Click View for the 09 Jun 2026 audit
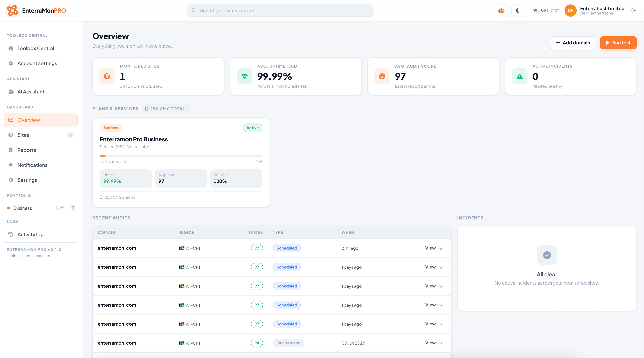Viewport: 644px width, 358px height. (x=434, y=343)
